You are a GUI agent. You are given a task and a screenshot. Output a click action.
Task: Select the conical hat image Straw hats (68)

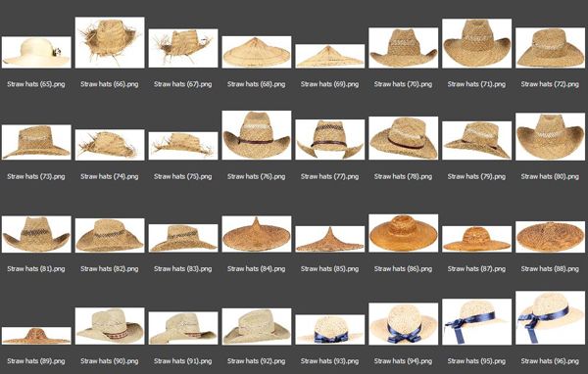click(x=257, y=52)
